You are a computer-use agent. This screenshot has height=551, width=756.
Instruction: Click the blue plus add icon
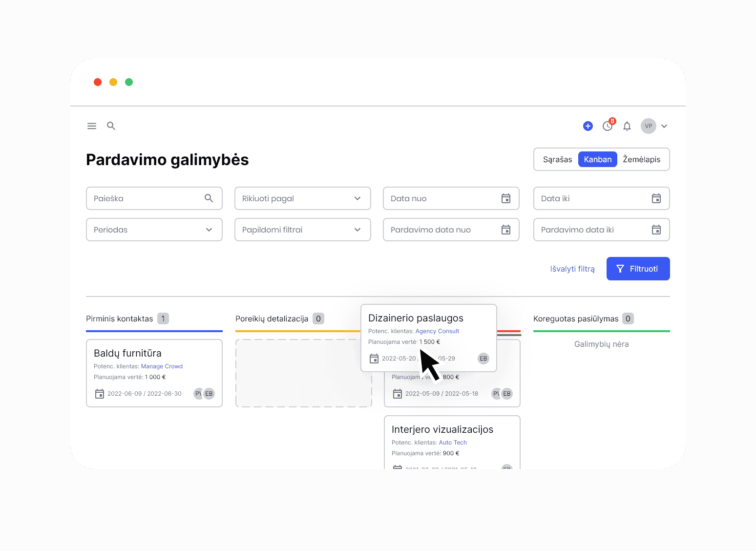[588, 126]
